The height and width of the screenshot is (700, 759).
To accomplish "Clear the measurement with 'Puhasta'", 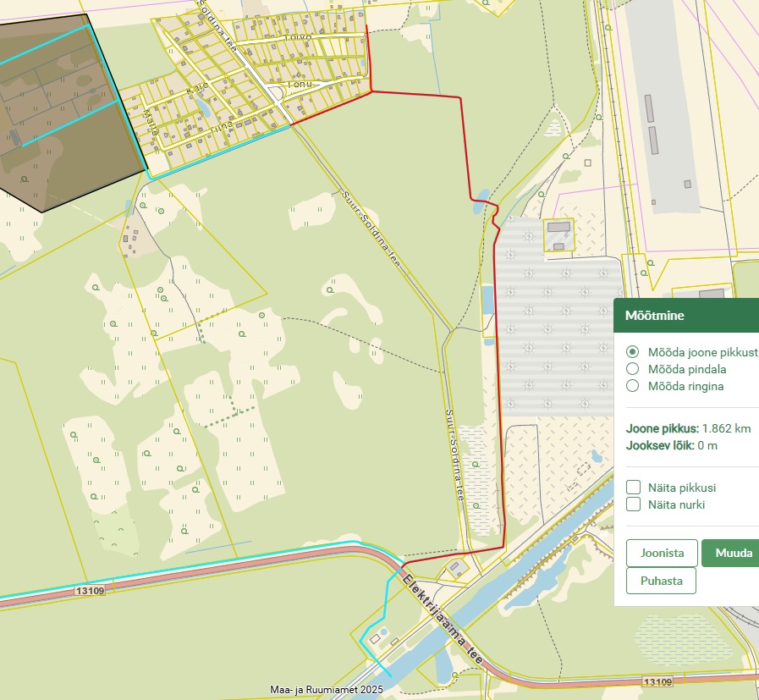I will (x=661, y=581).
